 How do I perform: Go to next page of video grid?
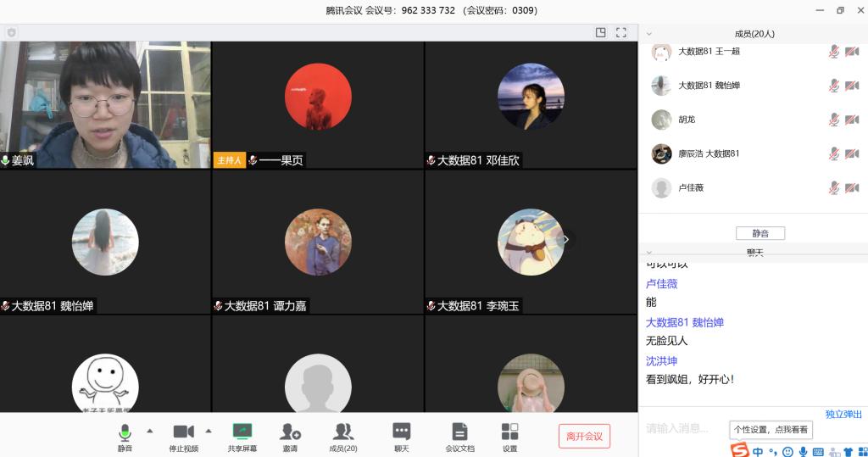[x=566, y=240]
